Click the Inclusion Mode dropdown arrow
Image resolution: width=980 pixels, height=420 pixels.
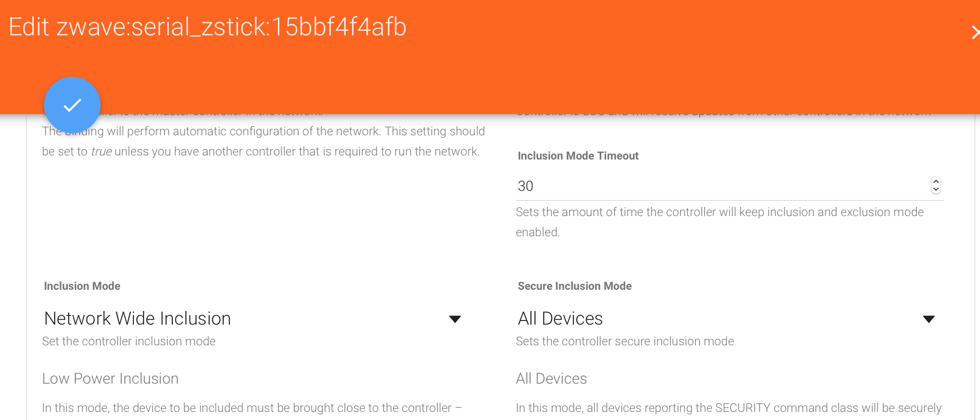(x=455, y=319)
